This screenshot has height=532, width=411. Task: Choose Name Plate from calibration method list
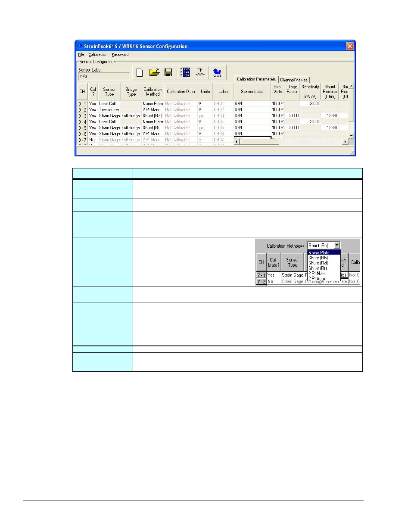coord(324,253)
